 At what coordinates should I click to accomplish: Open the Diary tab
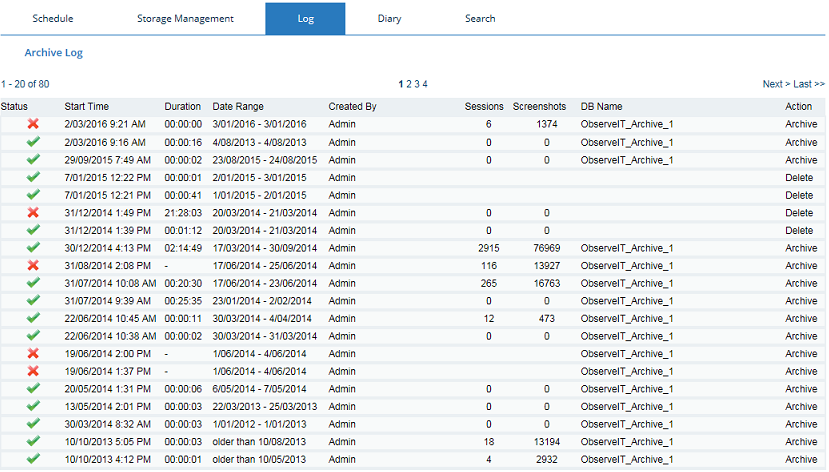click(390, 19)
